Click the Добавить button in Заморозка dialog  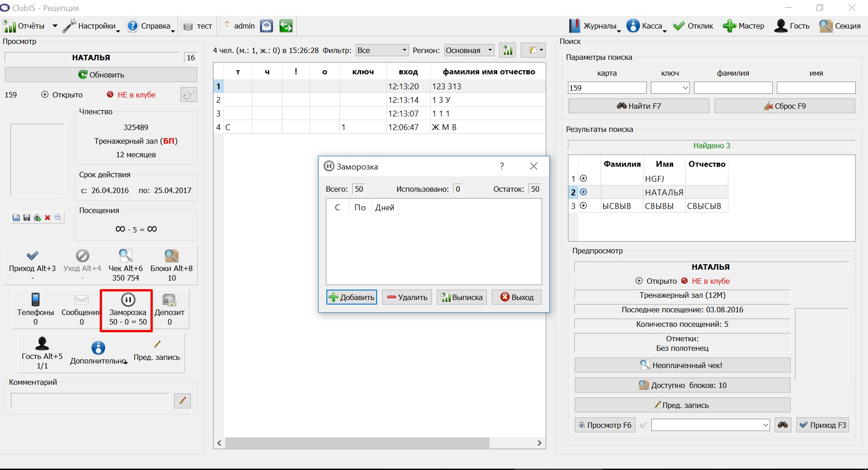point(352,297)
